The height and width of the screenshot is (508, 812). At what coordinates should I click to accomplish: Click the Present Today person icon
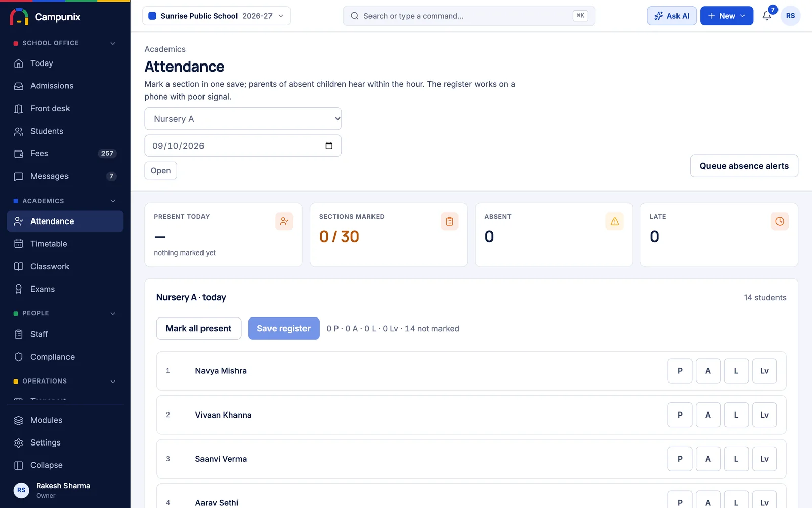pyautogui.click(x=284, y=221)
